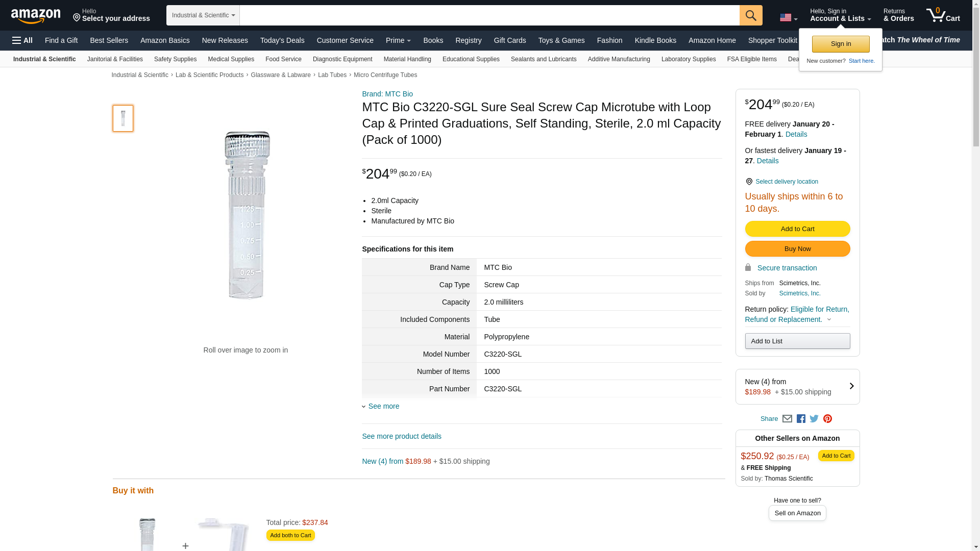Open the Add to List dropdown
The width and height of the screenshot is (980, 551).
(797, 341)
